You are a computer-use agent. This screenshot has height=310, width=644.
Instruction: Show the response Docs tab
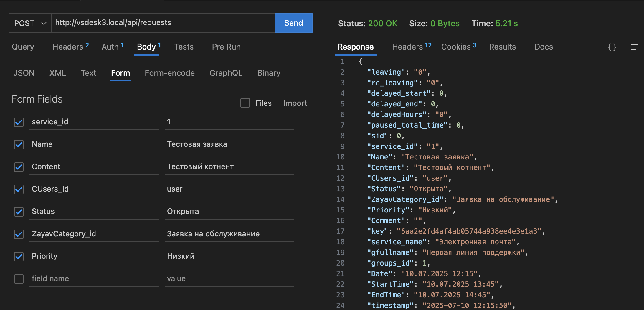[x=543, y=47]
